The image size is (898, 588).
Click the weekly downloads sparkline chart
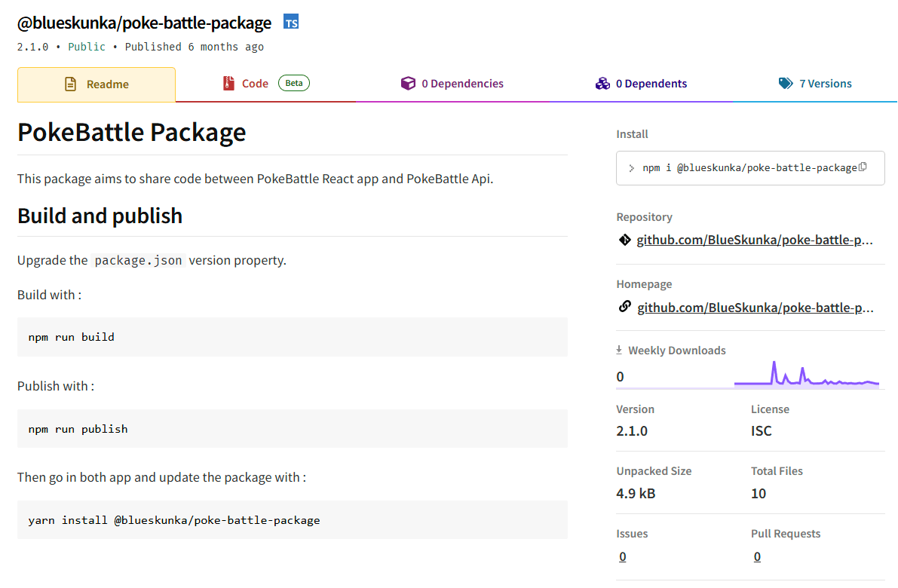tap(806, 375)
